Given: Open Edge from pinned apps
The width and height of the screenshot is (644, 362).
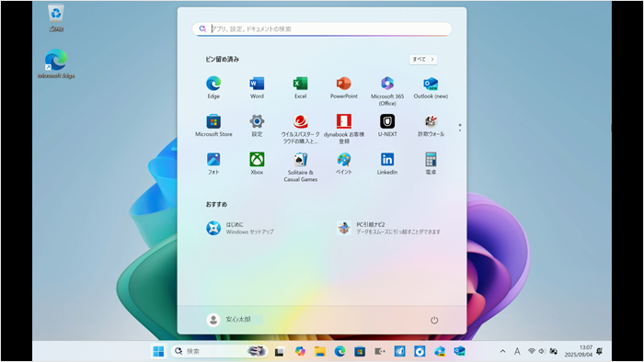Looking at the screenshot, I should (x=213, y=87).
